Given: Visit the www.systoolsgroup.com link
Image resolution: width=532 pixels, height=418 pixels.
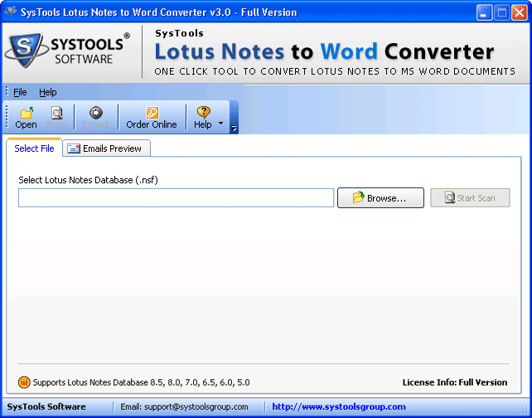Looking at the screenshot, I should tap(339, 406).
